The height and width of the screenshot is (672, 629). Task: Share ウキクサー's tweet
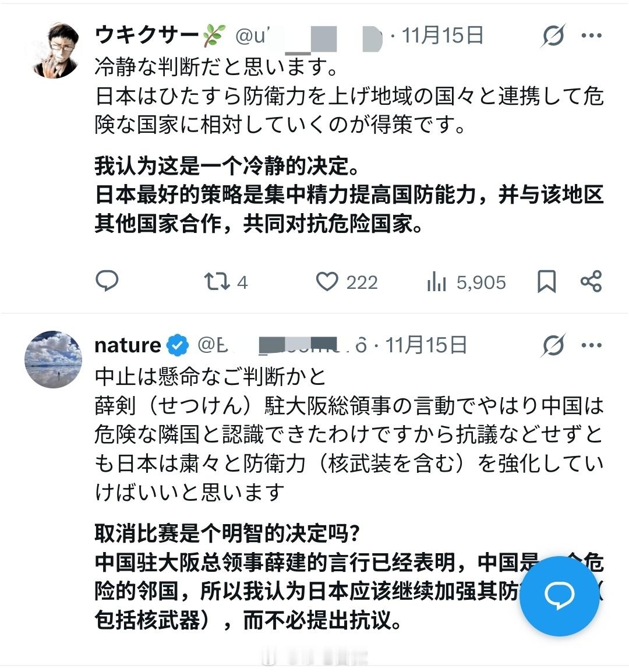(x=591, y=282)
